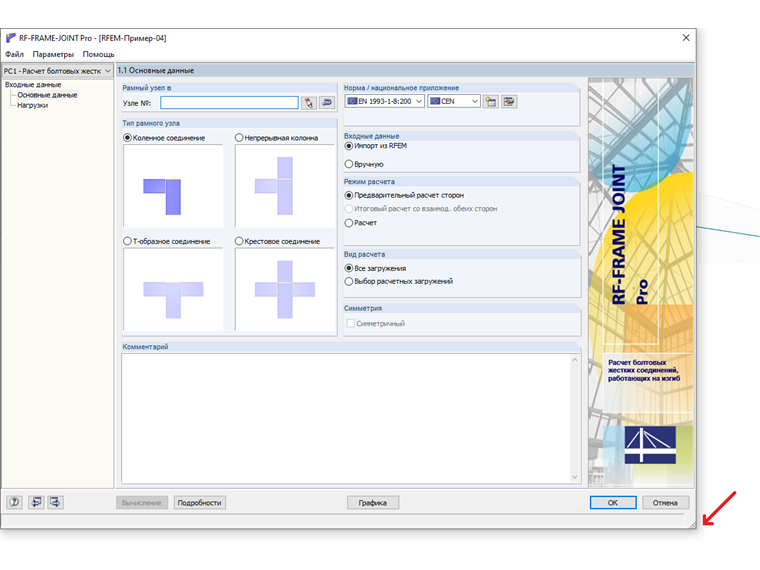Go to previous window with left arrow icon
This screenshot has width=760, height=570.
coord(36,502)
